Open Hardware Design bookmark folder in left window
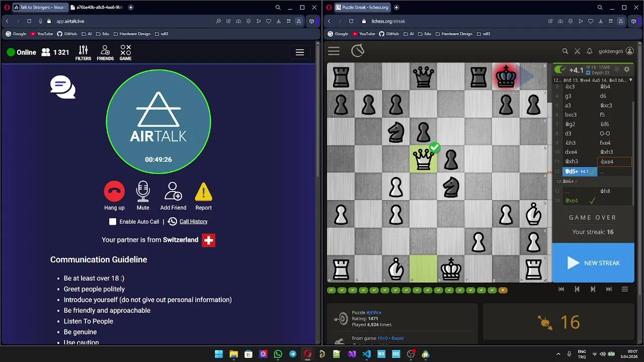The image size is (644, 362). pyautogui.click(x=132, y=34)
